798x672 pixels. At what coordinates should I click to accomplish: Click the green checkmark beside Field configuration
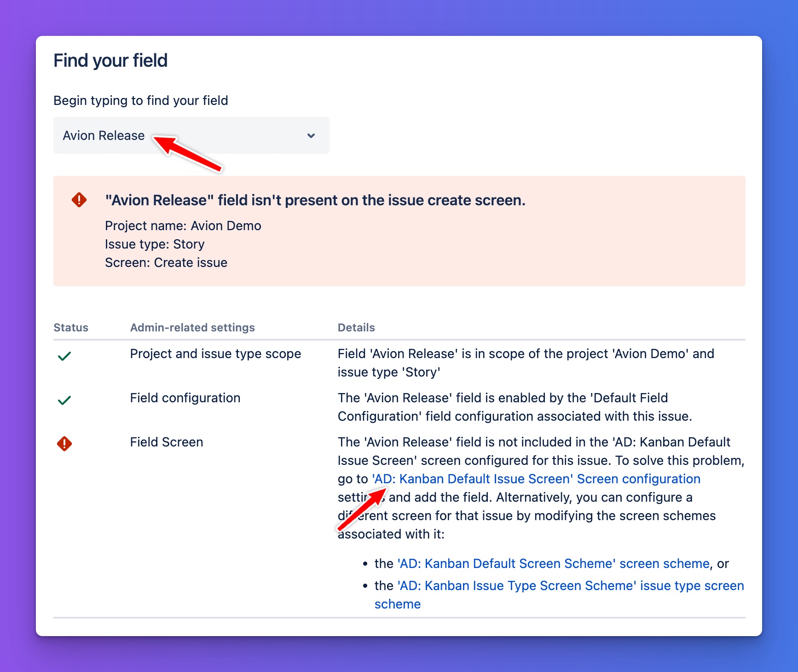click(64, 400)
